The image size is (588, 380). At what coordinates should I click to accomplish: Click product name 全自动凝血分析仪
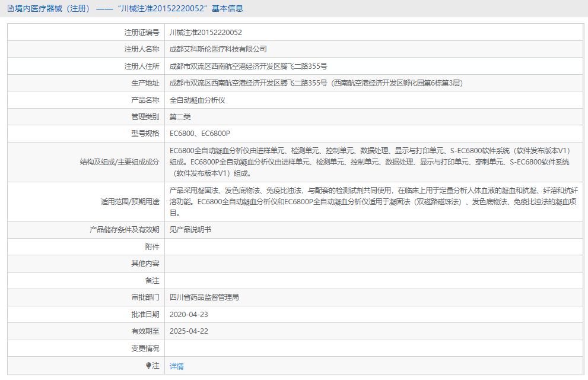[x=197, y=100]
